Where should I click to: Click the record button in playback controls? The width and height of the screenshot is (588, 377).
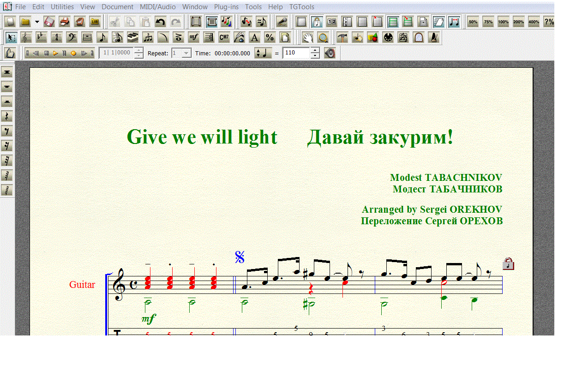click(73, 53)
